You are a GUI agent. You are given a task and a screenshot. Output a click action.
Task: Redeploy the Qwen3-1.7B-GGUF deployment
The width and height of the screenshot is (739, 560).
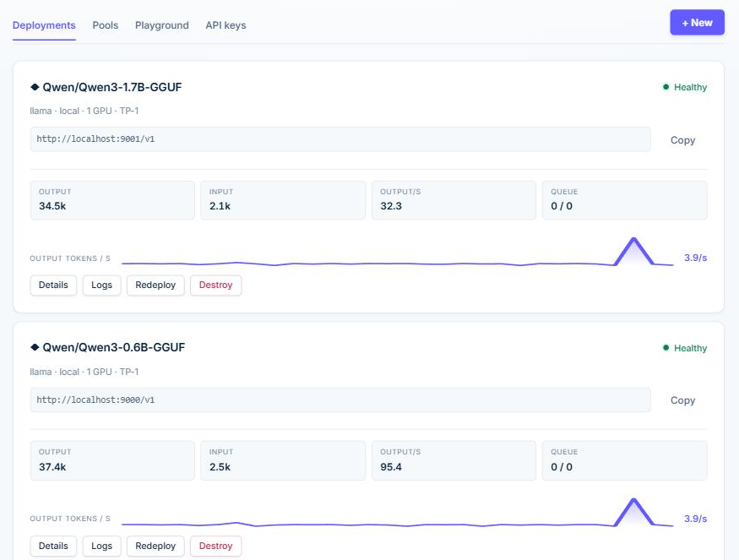coord(155,285)
